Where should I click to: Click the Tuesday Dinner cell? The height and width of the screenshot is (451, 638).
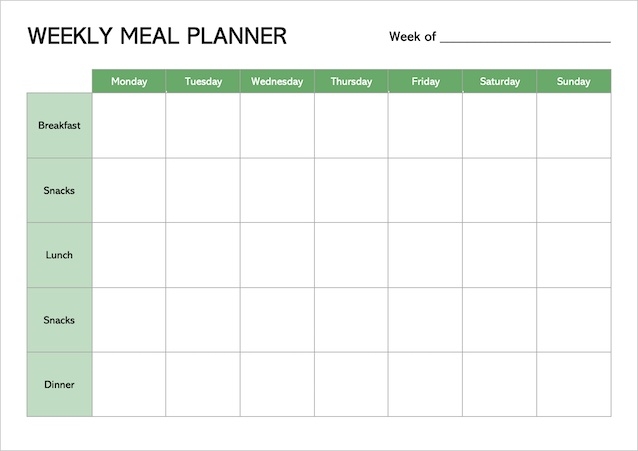[x=203, y=384]
